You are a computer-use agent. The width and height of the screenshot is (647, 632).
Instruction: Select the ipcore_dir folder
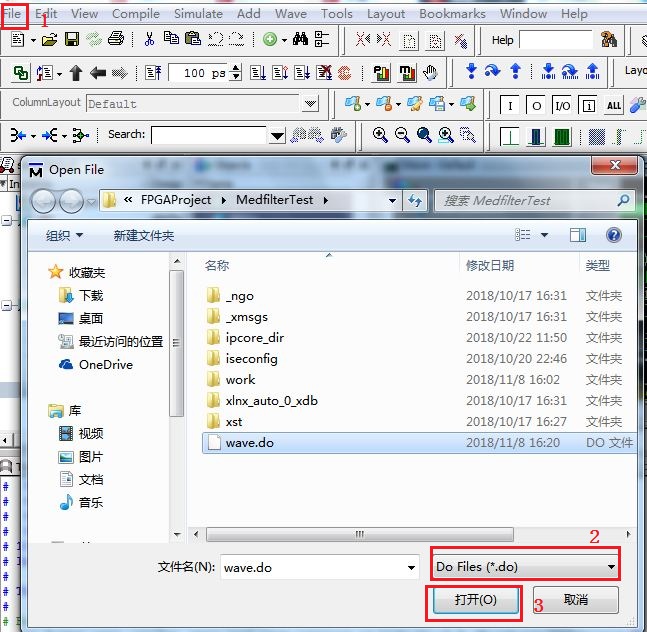(255, 338)
